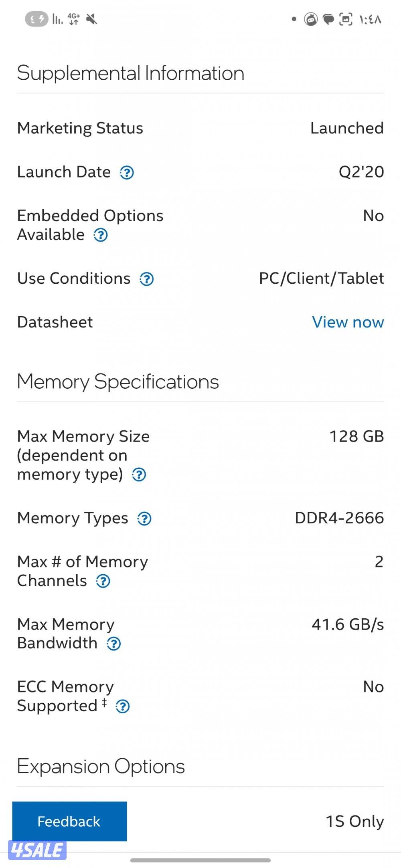Tap the clock in the status bar
The image size is (401, 868).
[x=369, y=19]
